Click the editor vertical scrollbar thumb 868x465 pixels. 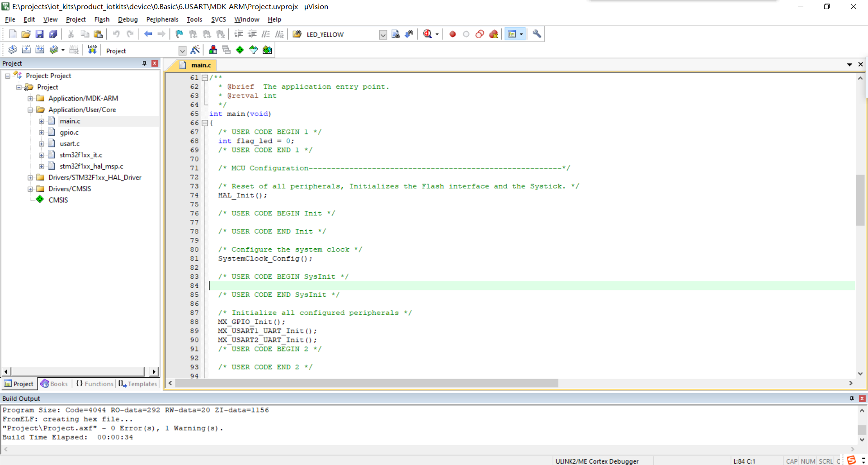860,200
